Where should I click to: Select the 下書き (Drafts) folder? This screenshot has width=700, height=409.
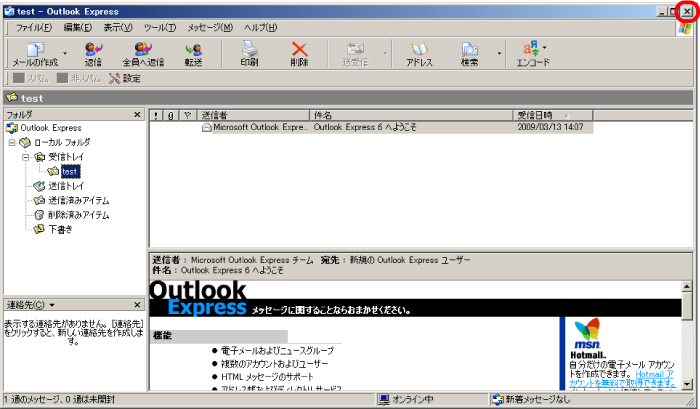pyautogui.click(x=60, y=229)
